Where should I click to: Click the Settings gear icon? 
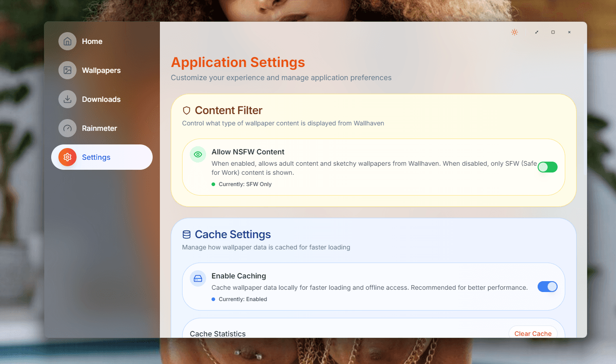click(67, 157)
